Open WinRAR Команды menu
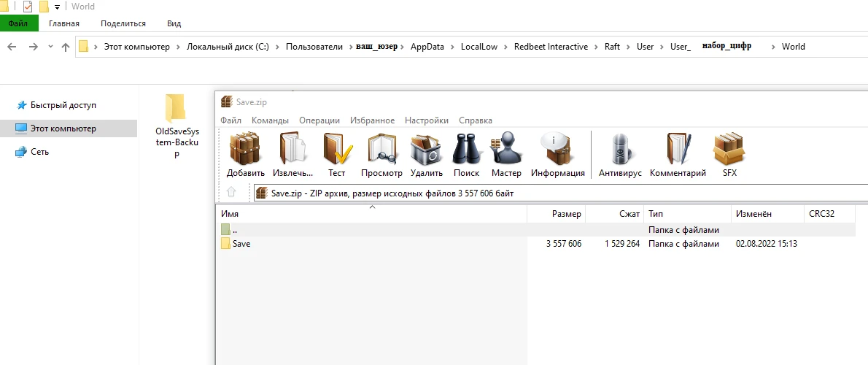868x365 pixels. (270, 120)
